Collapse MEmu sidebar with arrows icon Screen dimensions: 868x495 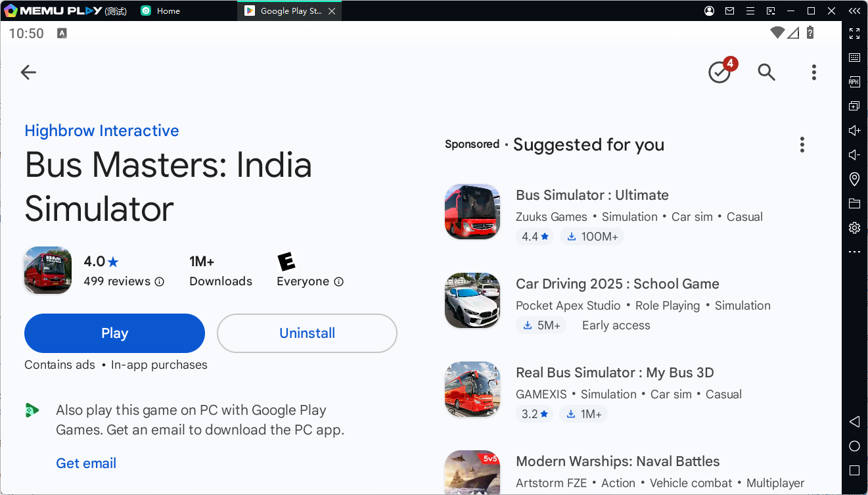point(854,11)
